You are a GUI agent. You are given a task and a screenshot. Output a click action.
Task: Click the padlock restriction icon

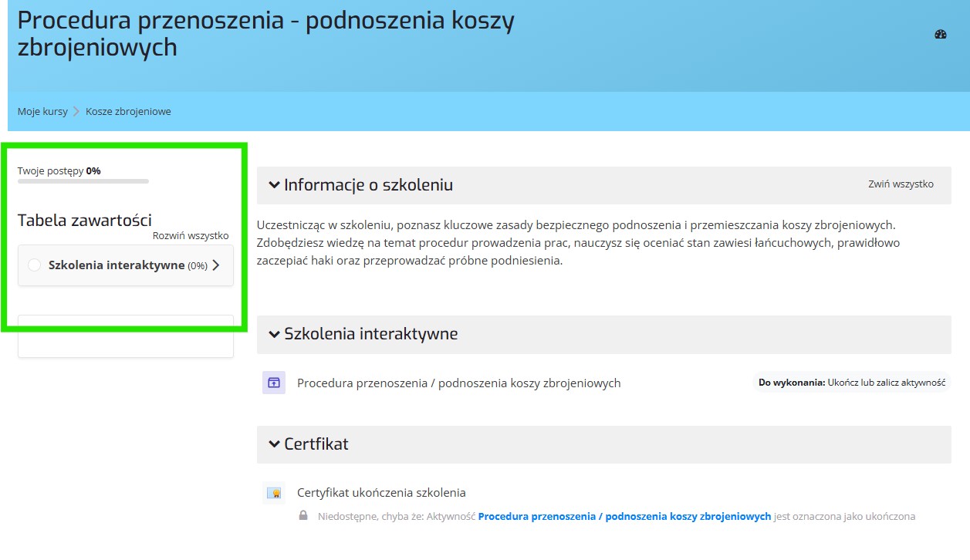point(304,516)
